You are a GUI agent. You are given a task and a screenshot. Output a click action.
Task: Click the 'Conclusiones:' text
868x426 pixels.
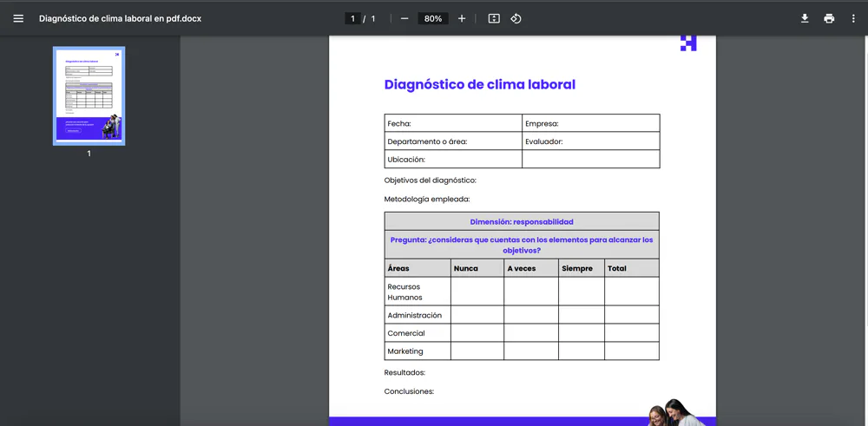pyautogui.click(x=409, y=391)
